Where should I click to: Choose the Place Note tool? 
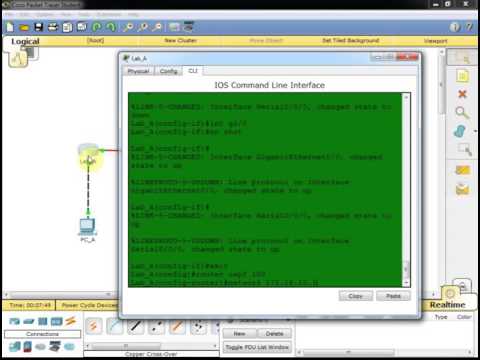(462, 76)
